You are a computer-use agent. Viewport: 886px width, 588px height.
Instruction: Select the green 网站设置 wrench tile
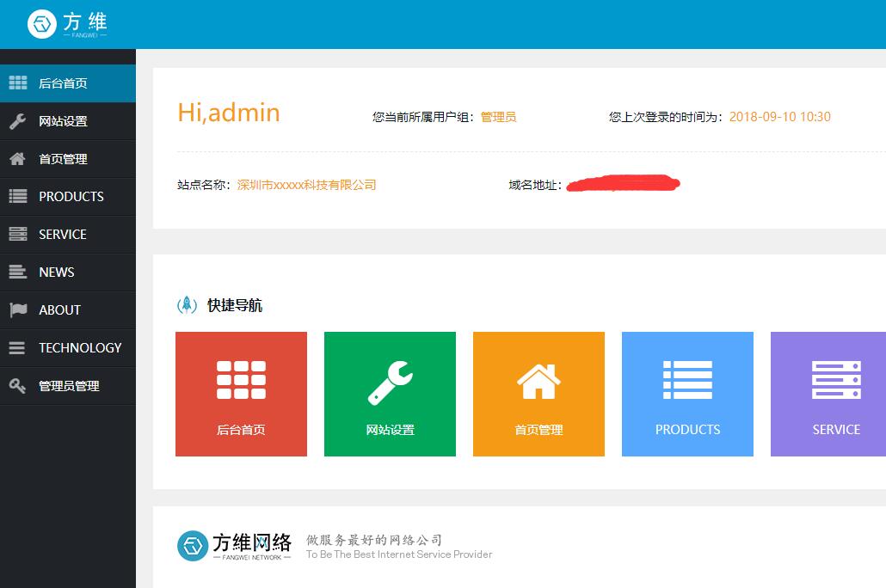pyautogui.click(x=390, y=394)
